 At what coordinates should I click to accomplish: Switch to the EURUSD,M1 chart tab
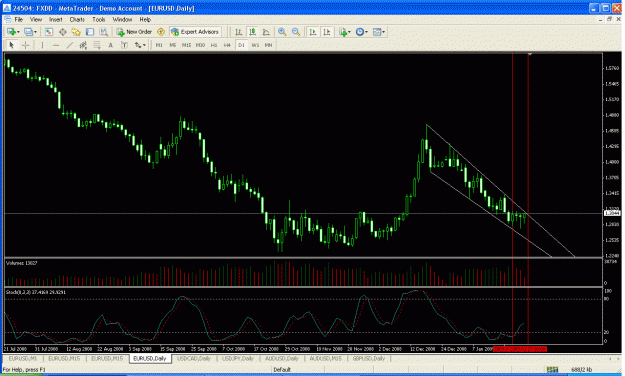click(x=23, y=359)
